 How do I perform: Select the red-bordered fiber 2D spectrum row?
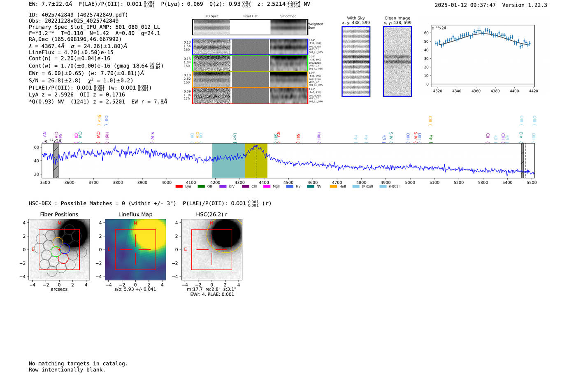pyautogui.click(x=250, y=96)
